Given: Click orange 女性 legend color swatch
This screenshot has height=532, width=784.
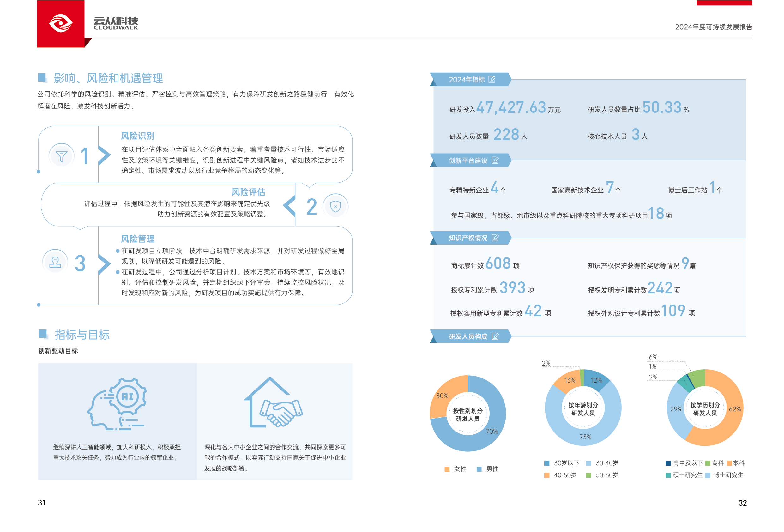Looking at the screenshot, I should tap(447, 469).
